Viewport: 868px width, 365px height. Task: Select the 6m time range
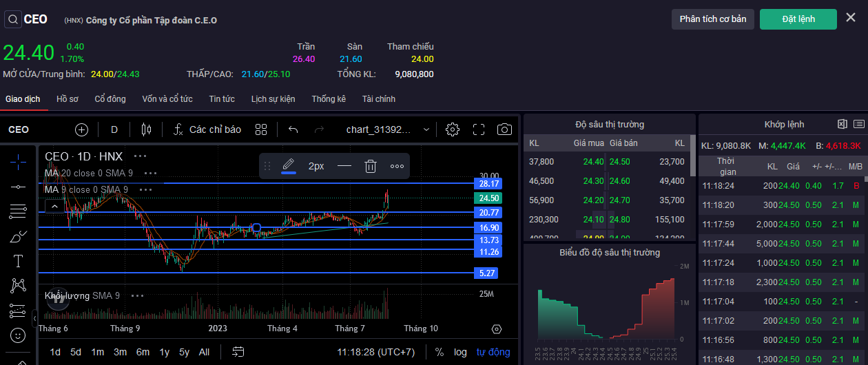click(x=143, y=352)
